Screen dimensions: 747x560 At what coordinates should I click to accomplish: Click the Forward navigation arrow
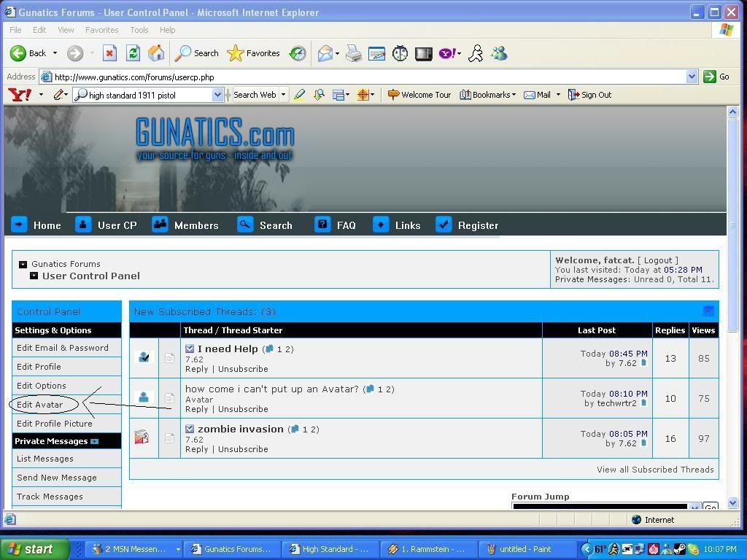pos(75,53)
